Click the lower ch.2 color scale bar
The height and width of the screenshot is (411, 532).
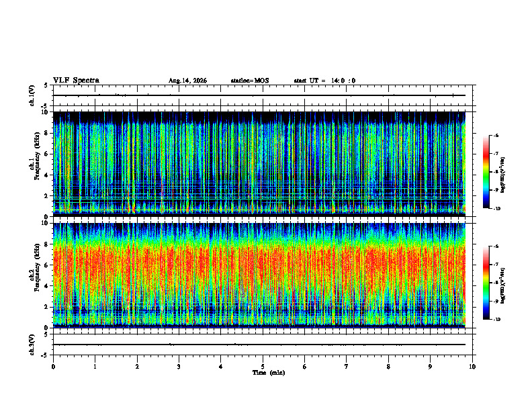click(486, 283)
